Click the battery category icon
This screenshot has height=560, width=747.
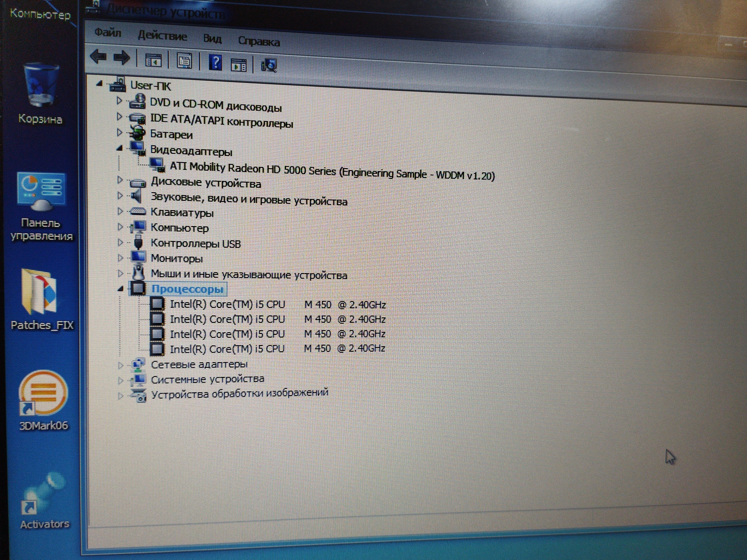pyautogui.click(x=137, y=133)
